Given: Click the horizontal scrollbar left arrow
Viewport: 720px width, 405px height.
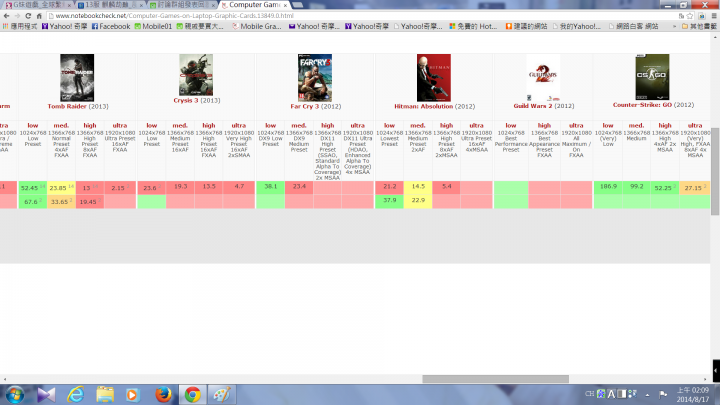Looking at the screenshot, I should [5, 379].
